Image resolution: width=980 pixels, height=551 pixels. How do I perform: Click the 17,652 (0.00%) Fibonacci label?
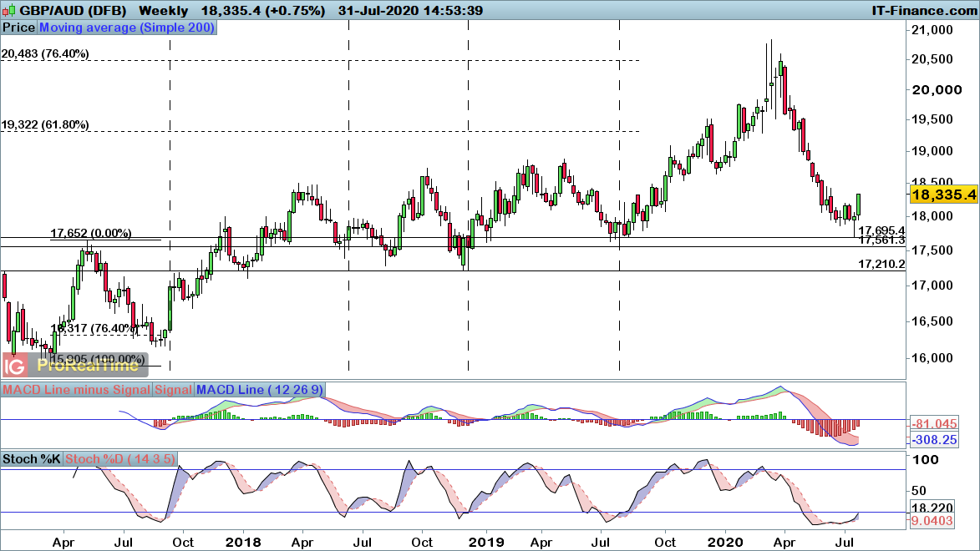[90, 233]
